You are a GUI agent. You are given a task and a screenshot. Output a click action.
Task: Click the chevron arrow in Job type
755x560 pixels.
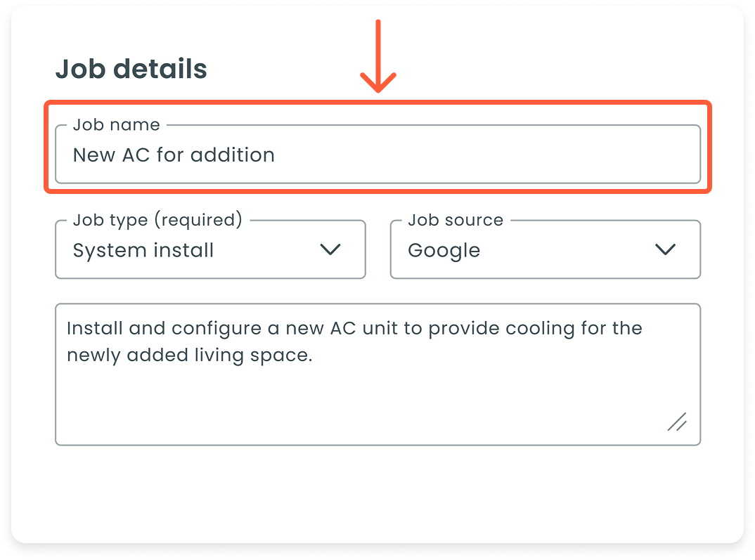tap(330, 249)
